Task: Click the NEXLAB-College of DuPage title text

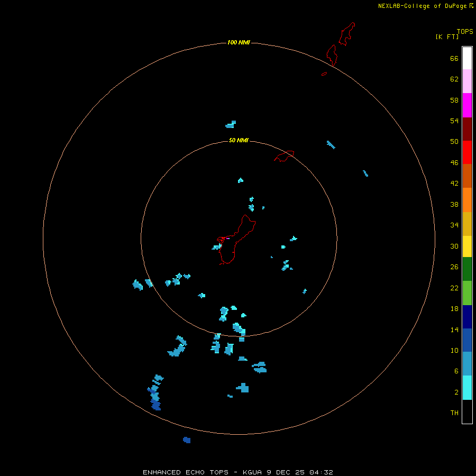Action: (422, 6)
